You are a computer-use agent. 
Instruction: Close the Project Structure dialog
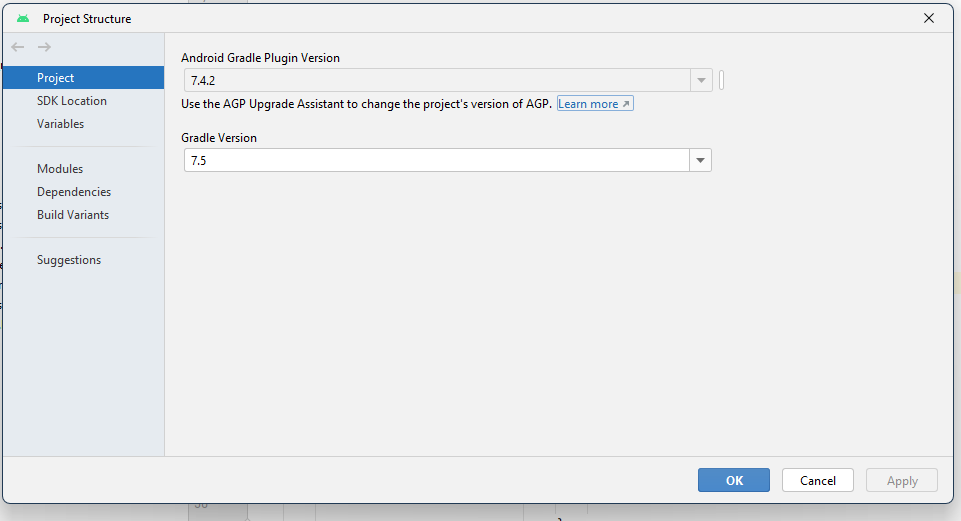pos(928,18)
